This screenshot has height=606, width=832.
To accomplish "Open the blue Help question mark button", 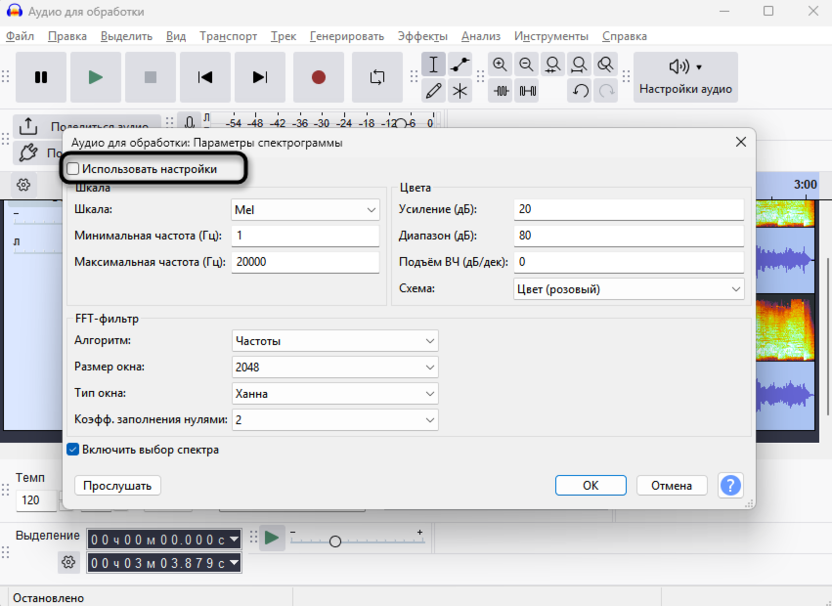I will pos(730,485).
